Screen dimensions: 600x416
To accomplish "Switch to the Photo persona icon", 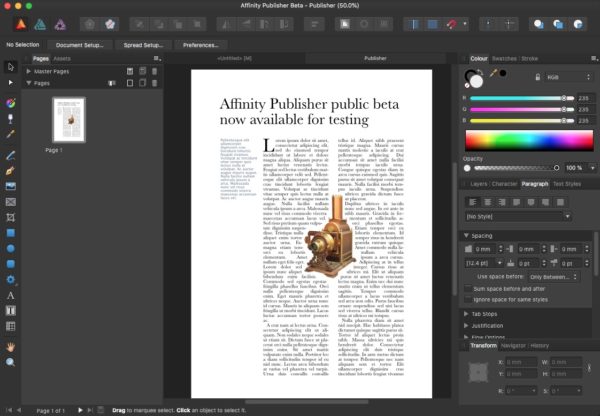I will pos(60,24).
